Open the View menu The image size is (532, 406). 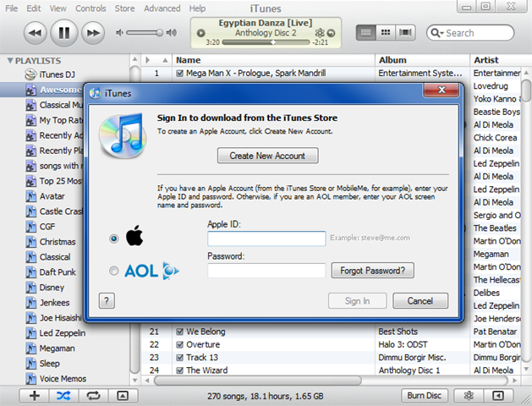tap(58, 8)
